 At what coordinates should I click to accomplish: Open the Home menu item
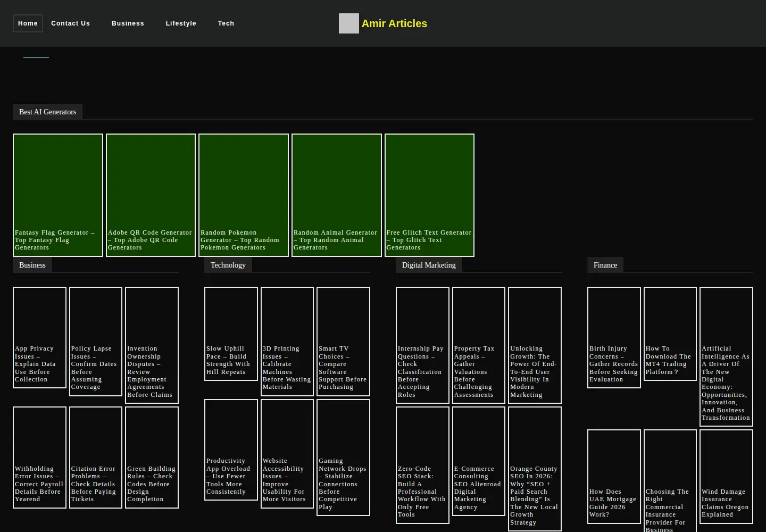(x=28, y=23)
